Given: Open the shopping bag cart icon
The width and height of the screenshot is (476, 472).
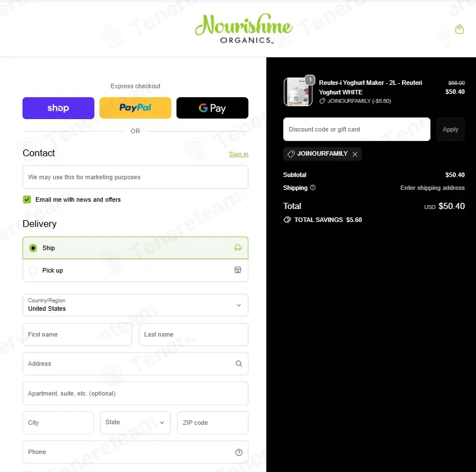Looking at the screenshot, I should (459, 29).
